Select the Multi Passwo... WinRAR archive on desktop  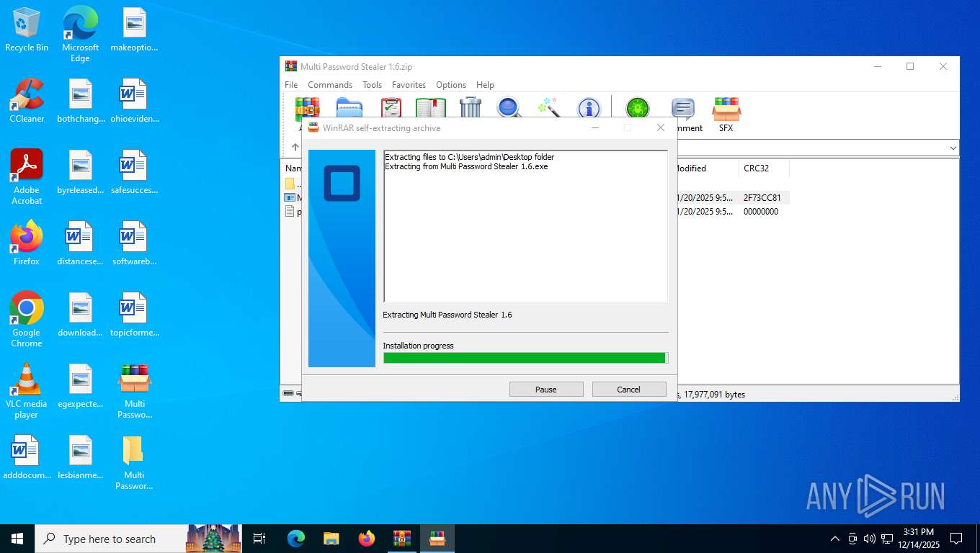click(x=134, y=391)
